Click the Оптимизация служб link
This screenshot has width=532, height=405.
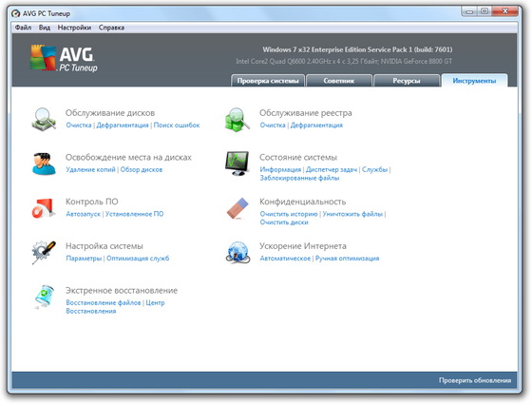point(138,259)
